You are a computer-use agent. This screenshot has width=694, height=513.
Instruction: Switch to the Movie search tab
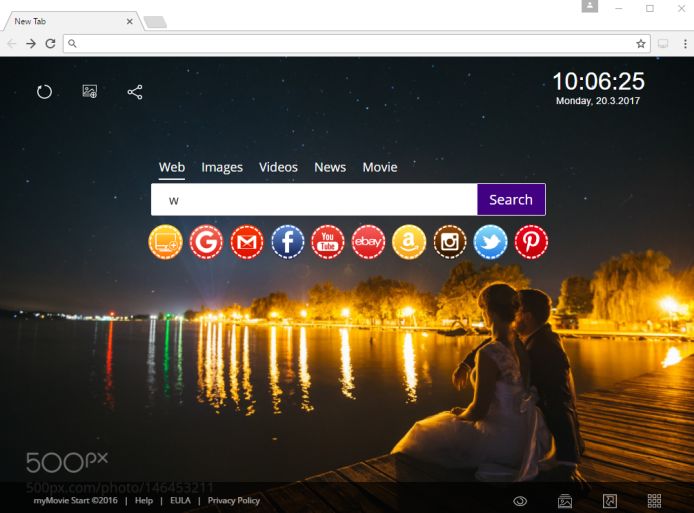380,167
